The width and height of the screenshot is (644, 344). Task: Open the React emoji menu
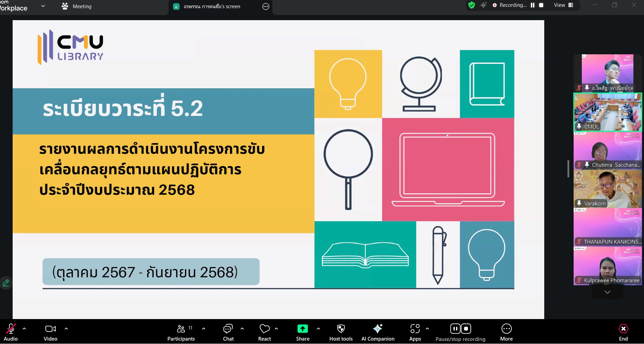[x=264, y=332]
